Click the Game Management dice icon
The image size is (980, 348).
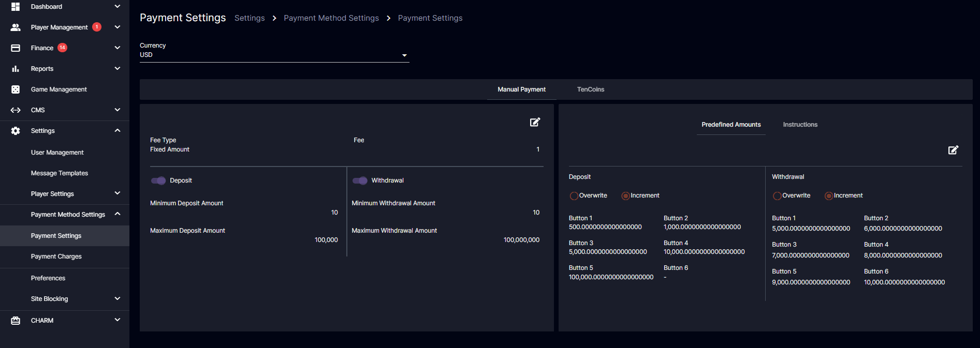(x=16, y=89)
